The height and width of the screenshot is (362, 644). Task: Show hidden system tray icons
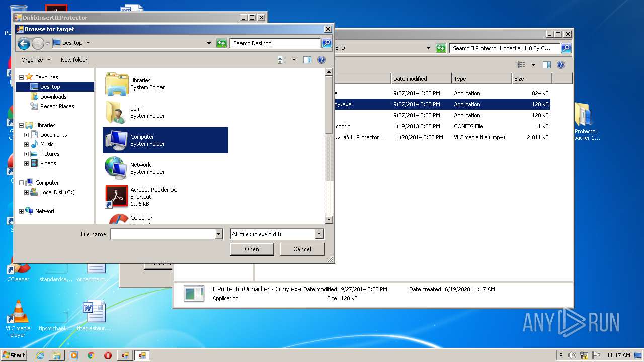[x=561, y=355]
